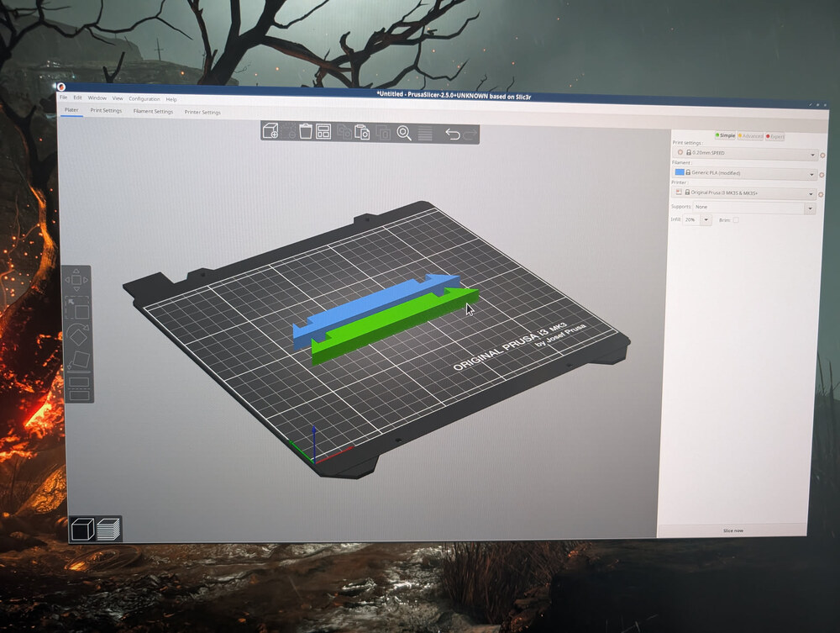This screenshot has height=633, width=840.
Task: Enable the Brim checkbox
Action: tap(736, 219)
